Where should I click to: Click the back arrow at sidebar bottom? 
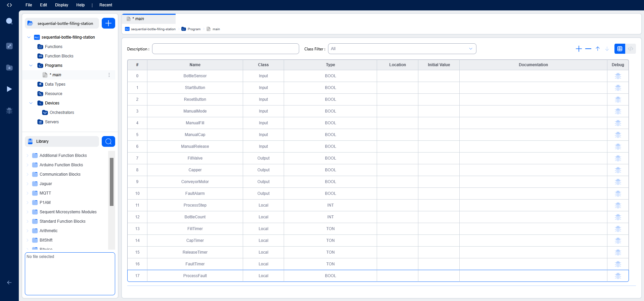[9, 283]
